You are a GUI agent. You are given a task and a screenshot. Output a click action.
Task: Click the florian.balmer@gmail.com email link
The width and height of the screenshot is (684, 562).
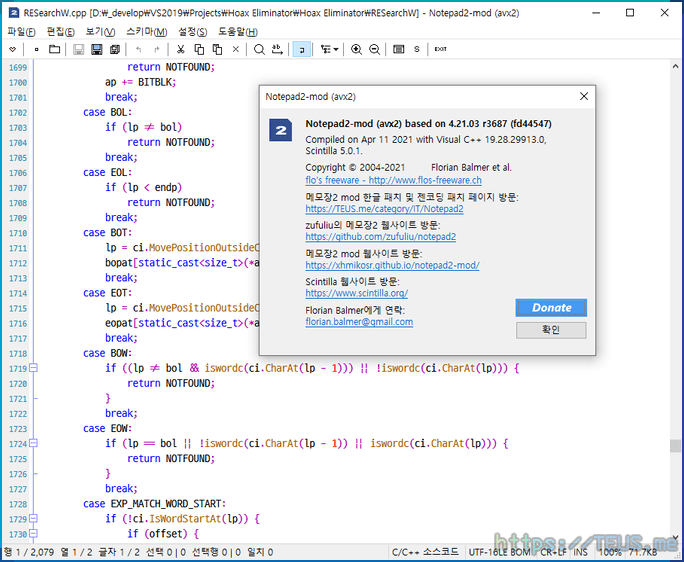[359, 322]
